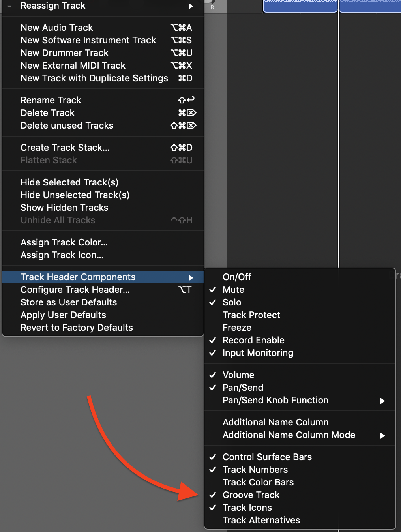Open Track Header Components submenu

point(78,277)
